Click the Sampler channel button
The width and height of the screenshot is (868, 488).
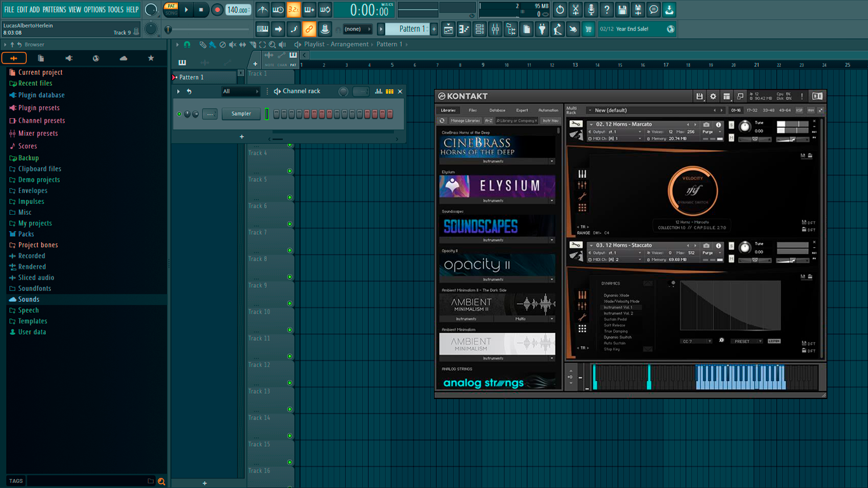[x=241, y=114]
